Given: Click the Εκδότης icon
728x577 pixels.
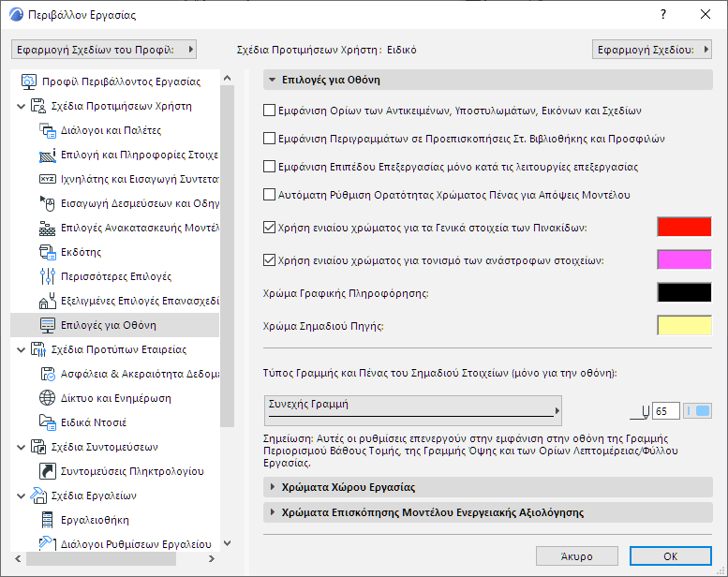Looking at the screenshot, I should [48, 252].
